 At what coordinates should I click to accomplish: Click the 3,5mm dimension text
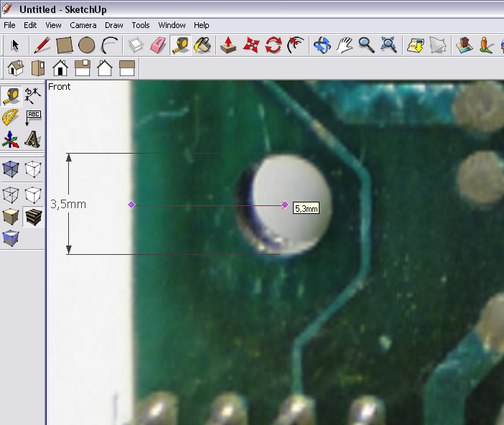pyautogui.click(x=68, y=204)
